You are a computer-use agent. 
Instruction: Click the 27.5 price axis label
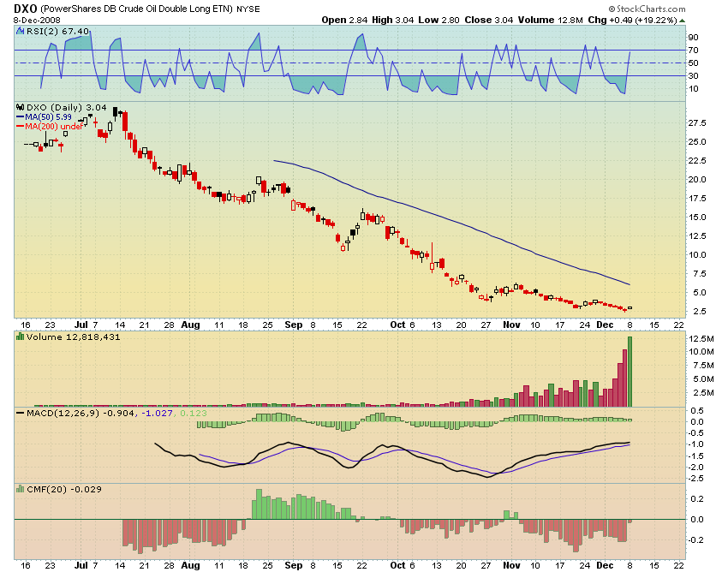click(x=697, y=123)
